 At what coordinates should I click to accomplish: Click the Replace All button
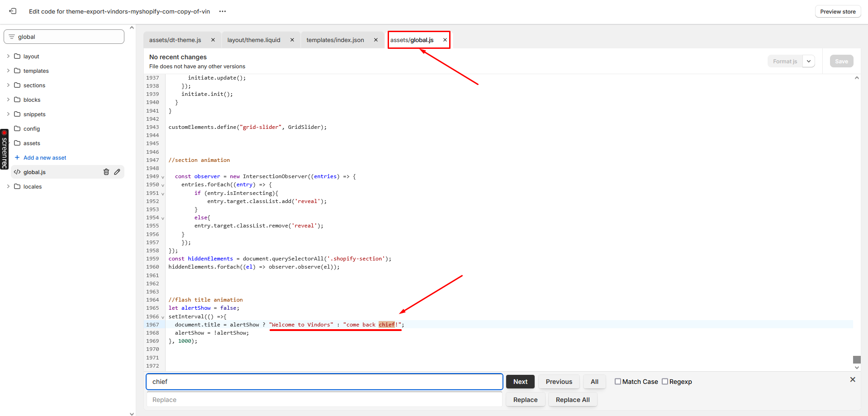coord(573,400)
